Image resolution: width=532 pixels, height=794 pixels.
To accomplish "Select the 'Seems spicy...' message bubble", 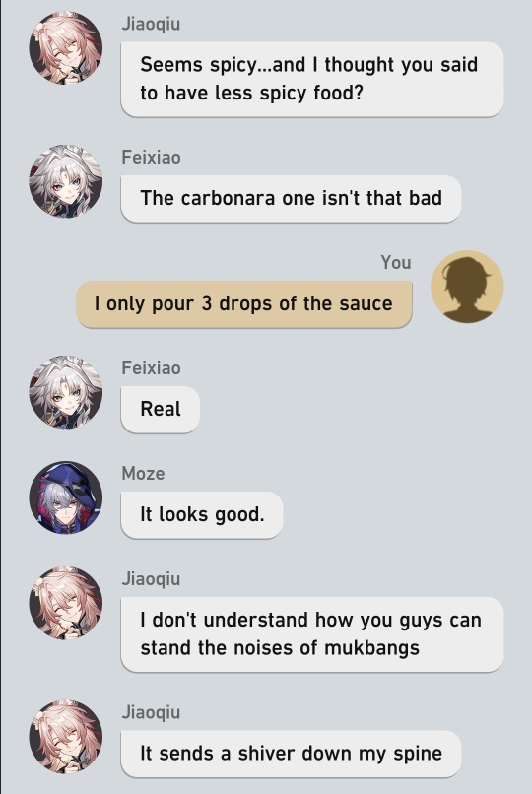I will click(312, 80).
